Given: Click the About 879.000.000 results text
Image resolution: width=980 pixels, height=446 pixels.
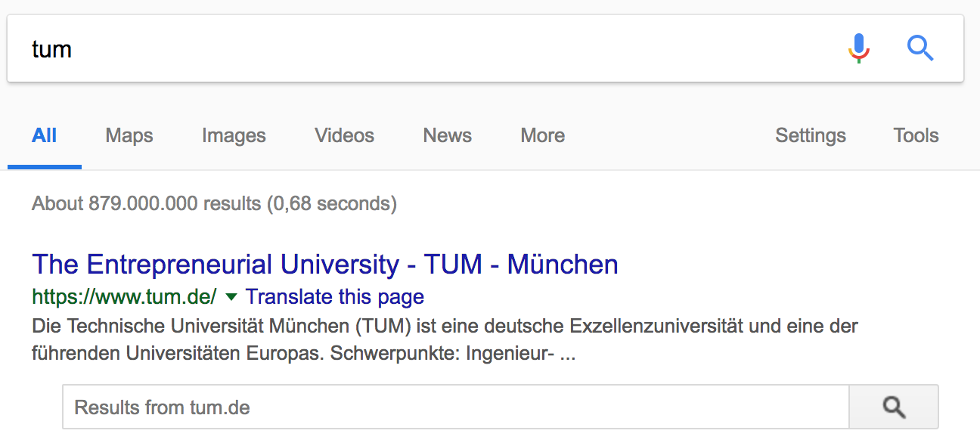Looking at the screenshot, I should [214, 203].
